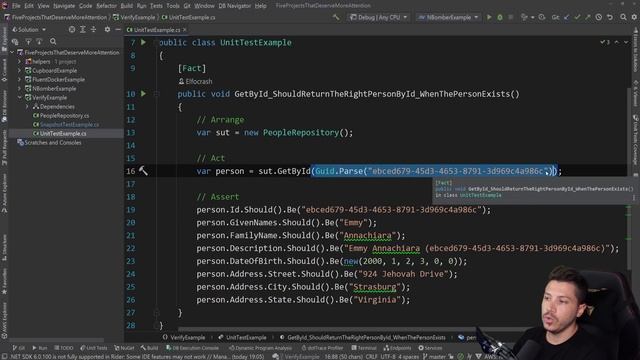The height and width of the screenshot is (360, 640).
Task: Go to previous highlighted issue arrow
Action: click(x=617, y=42)
